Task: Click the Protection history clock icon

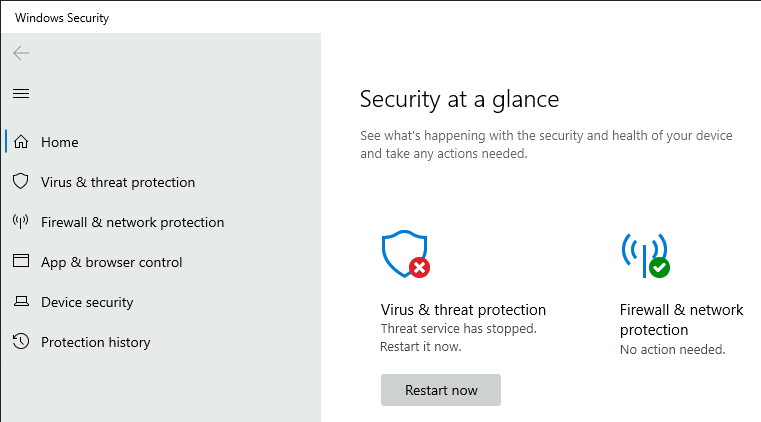Action: (x=21, y=342)
